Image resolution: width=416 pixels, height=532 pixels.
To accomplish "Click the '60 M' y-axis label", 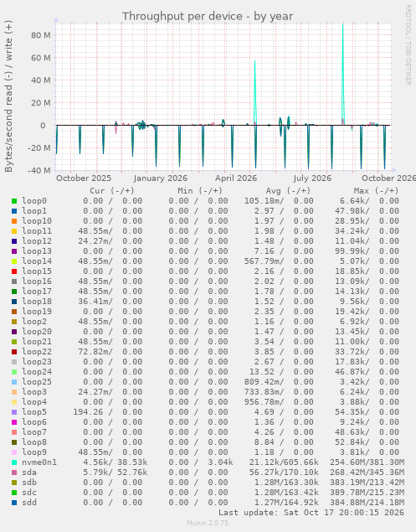I will pos(41,58).
